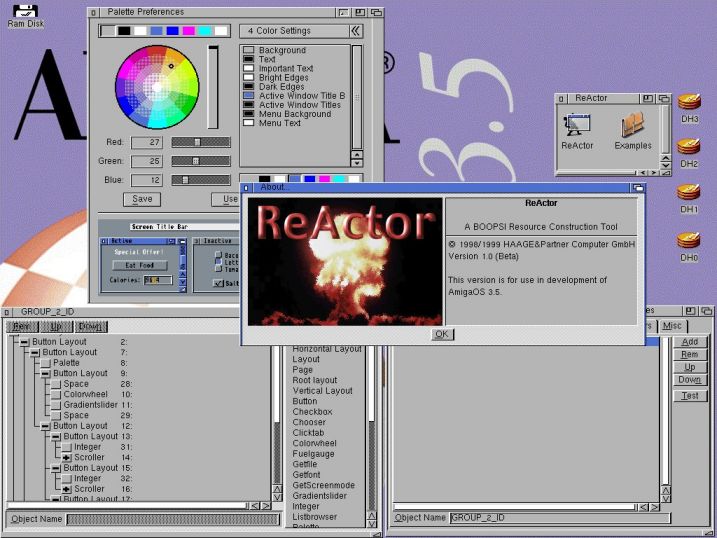Open the DH0 disk icon
The height and width of the screenshot is (538, 717).
[x=689, y=240]
